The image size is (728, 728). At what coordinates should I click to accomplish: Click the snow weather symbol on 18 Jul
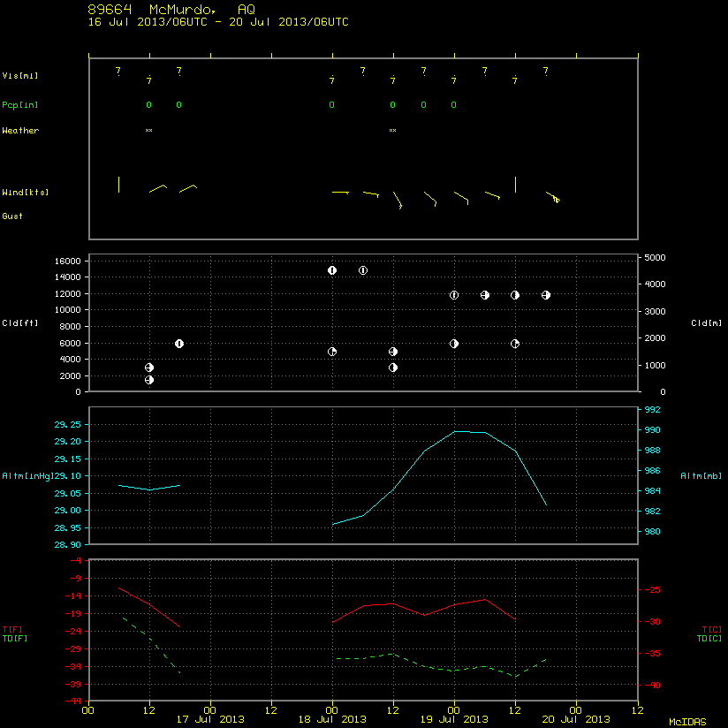coord(393,131)
